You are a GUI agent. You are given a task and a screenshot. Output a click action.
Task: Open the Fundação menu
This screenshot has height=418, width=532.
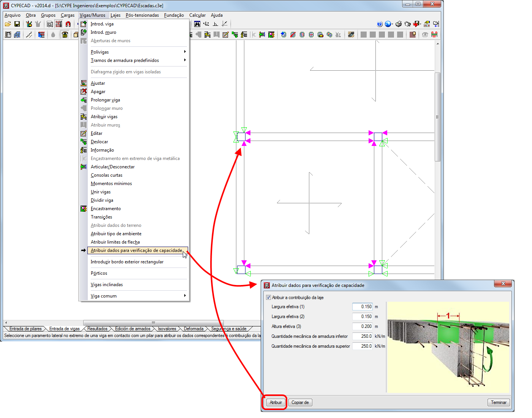coord(174,15)
